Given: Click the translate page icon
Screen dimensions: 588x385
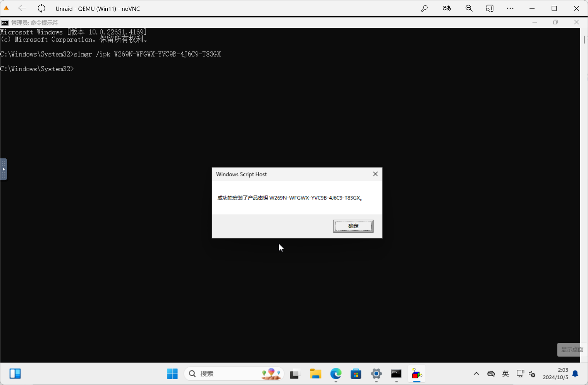Looking at the screenshot, I should tap(447, 9).
